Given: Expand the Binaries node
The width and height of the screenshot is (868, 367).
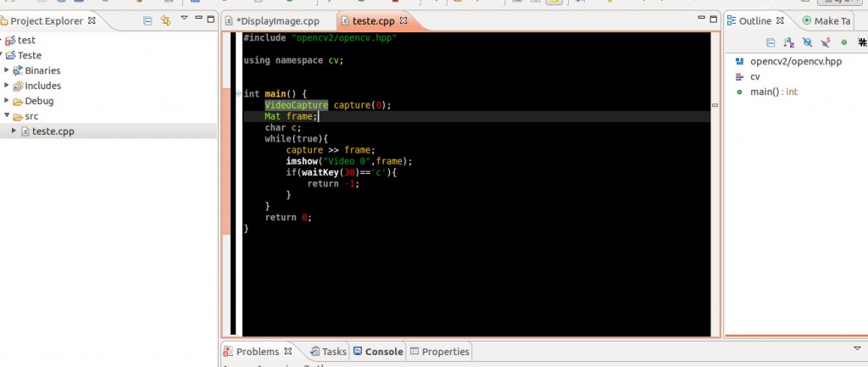Looking at the screenshot, I should click(x=7, y=70).
